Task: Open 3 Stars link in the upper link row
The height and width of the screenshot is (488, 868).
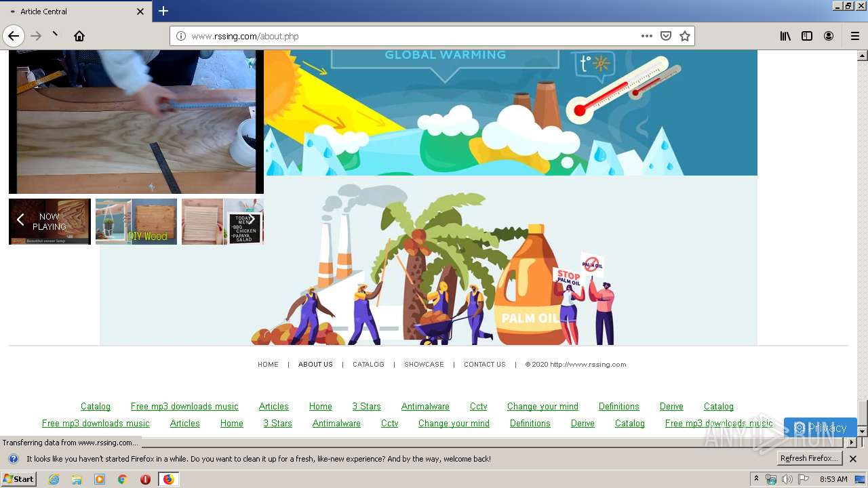Action: click(x=366, y=407)
